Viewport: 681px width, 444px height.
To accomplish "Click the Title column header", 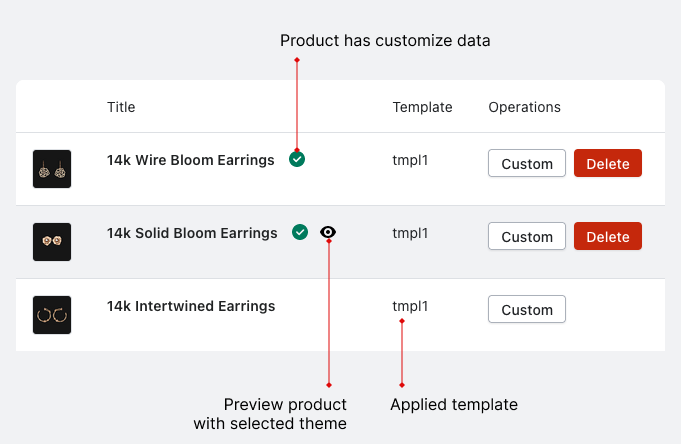I will [121, 107].
